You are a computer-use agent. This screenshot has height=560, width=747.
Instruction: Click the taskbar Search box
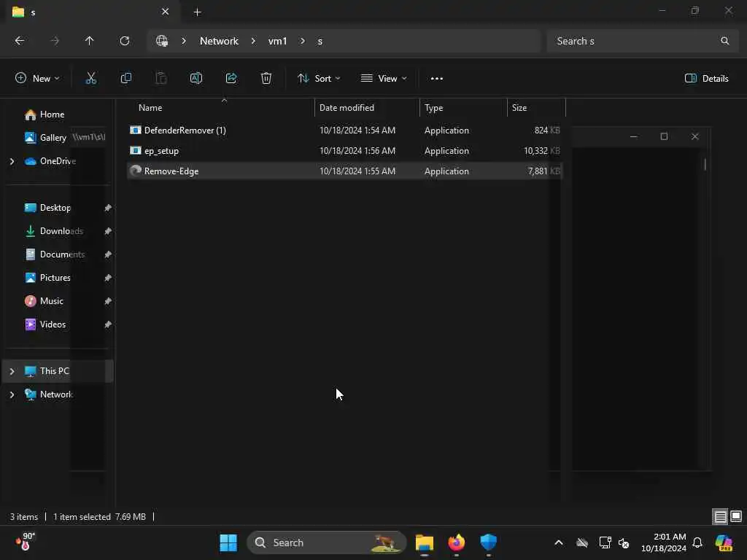point(326,542)
